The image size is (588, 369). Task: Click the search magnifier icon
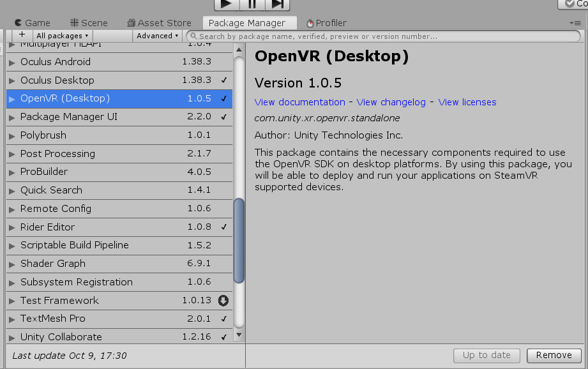click(193, 36)
